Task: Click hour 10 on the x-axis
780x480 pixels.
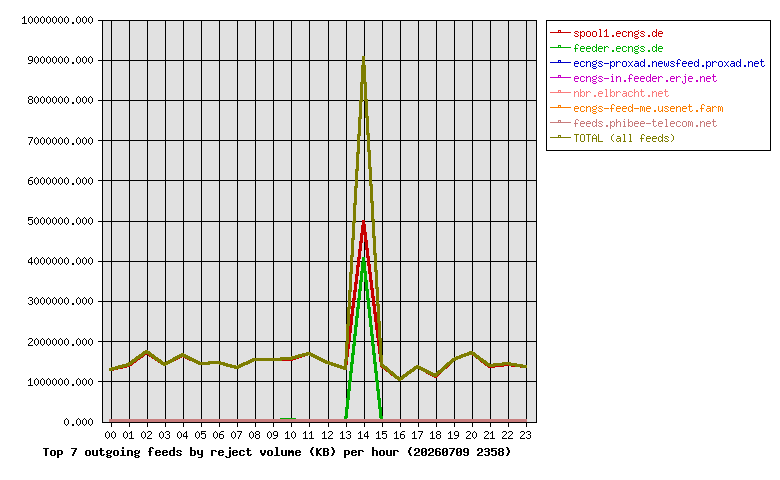Action: pos(291,435)
